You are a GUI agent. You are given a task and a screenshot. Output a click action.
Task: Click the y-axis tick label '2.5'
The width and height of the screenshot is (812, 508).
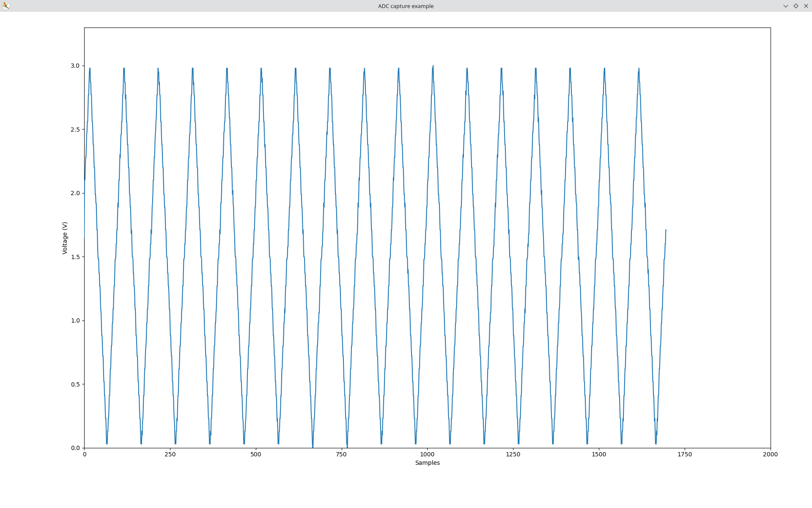[75, 130]
